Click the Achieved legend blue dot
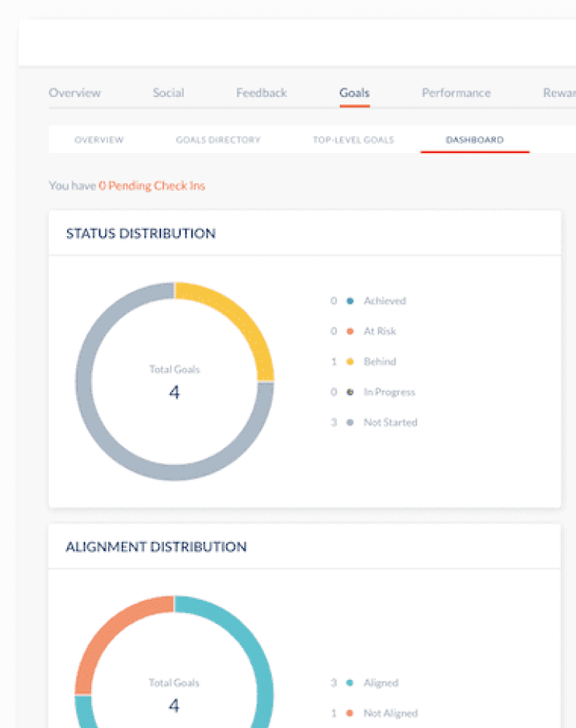The width and height of the screenshot is (576, 728). click(350, 301)
